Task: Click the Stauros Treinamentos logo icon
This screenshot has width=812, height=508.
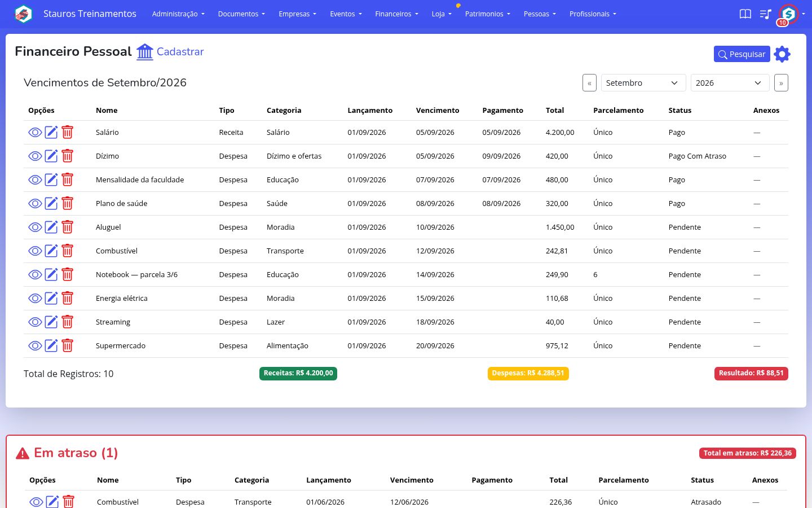Action: (x=23, y=14)
